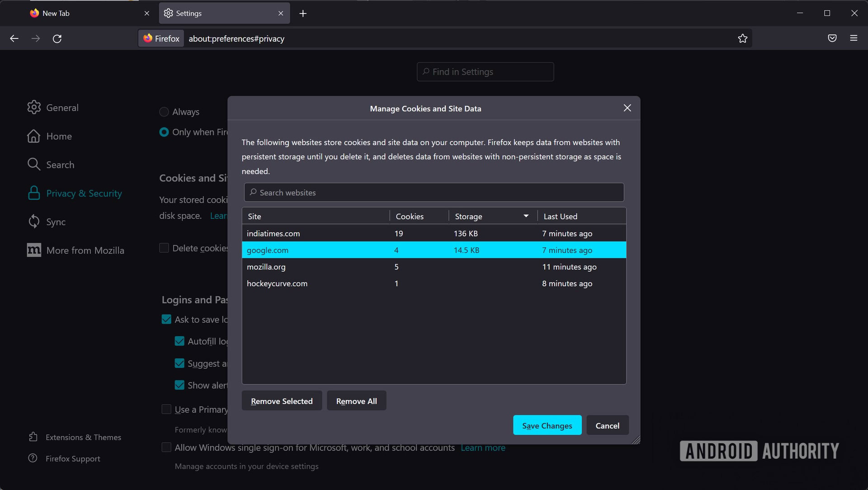The image size is (868, 490).
Task: Close the New Tab tab
Action: [146, 14]
